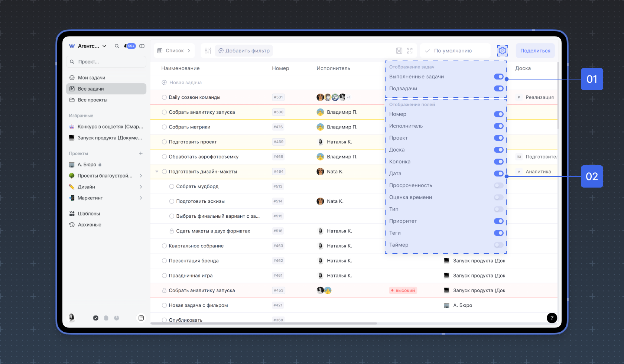Viewport: 624px width, 364px height.
Task: Collapse subtasks of Подготовить дизайн-макеты
Action: click(157, 172)
